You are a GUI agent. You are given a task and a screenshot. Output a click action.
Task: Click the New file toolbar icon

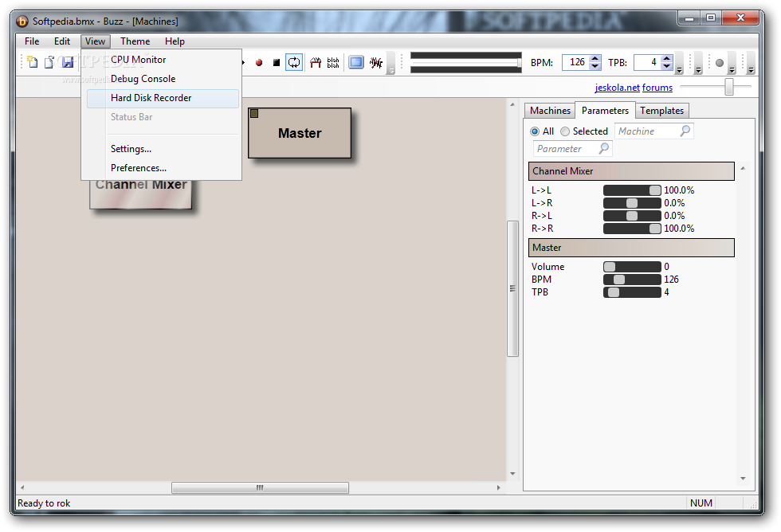coord(33,62)
